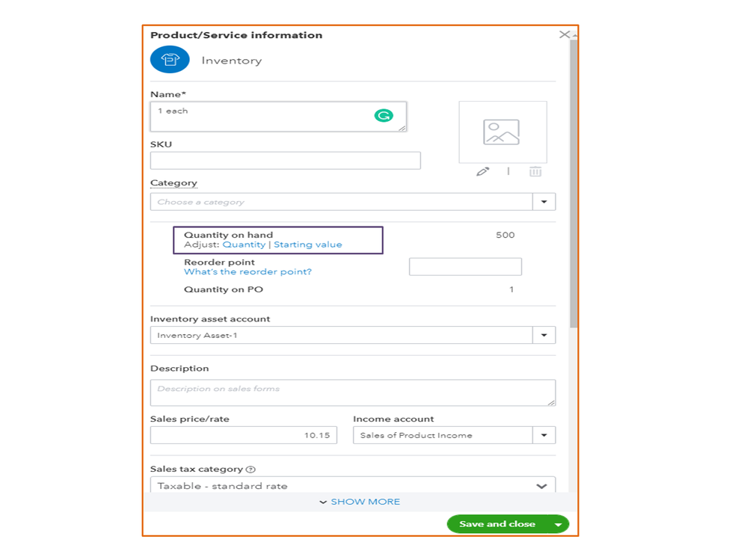Expand the Inventory asset account dropdown

[x=544, y=335]
